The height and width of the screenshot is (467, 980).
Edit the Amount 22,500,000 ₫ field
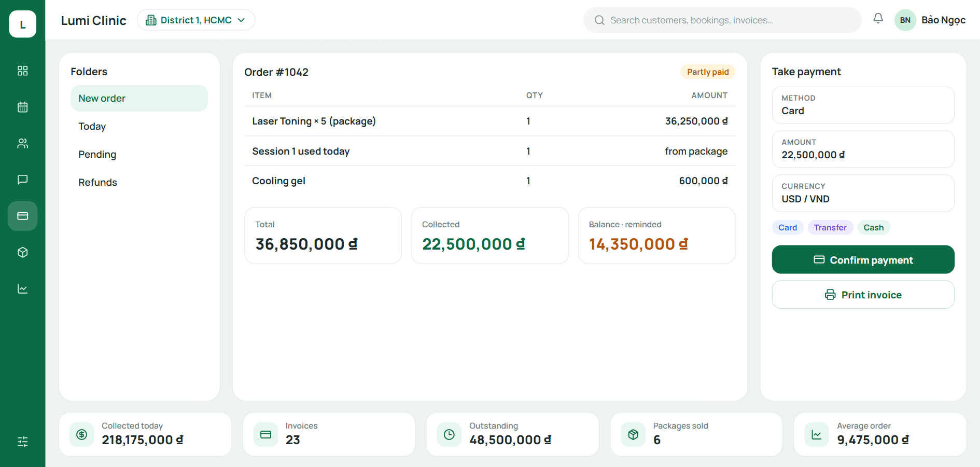pos(863,149)
